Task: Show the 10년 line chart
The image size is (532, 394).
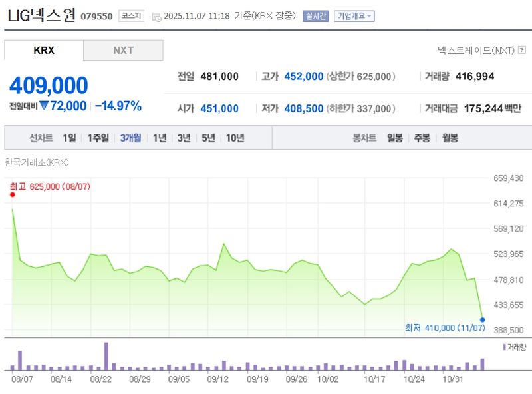Action: point(235,138)
